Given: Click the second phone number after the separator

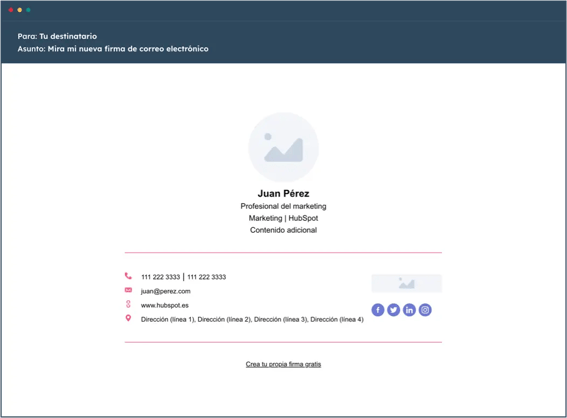Looking at the screenshot, I should [x=206, y=277].
